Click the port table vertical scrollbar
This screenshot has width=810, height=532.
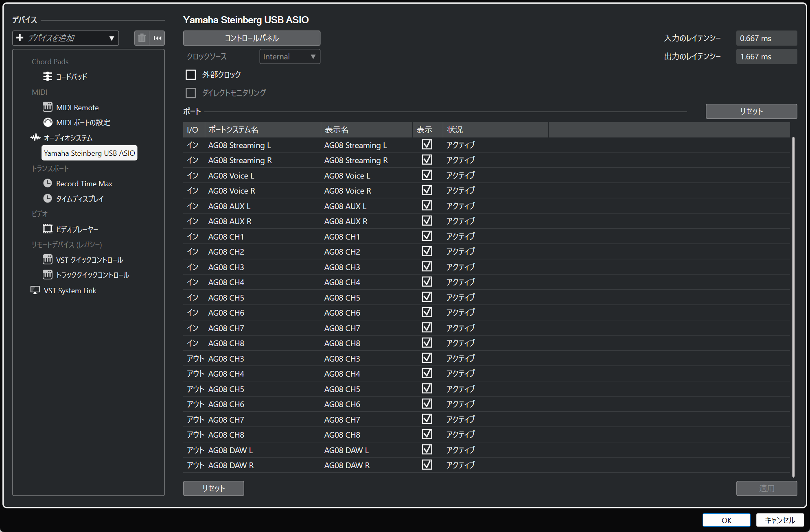[793, 307]
